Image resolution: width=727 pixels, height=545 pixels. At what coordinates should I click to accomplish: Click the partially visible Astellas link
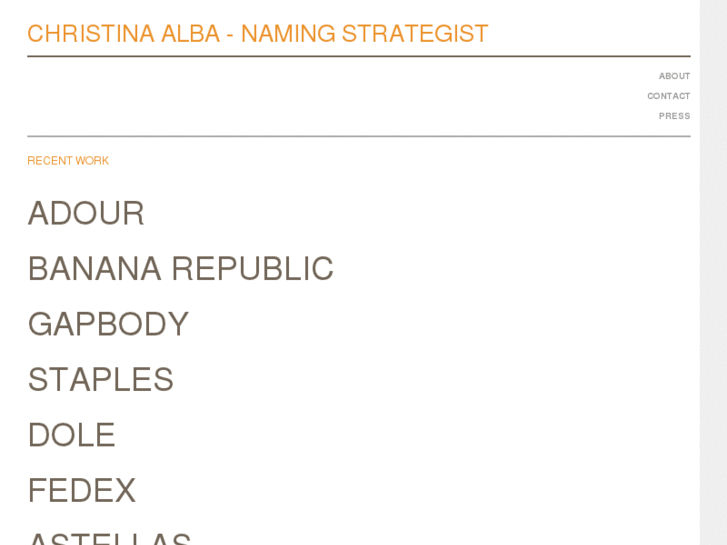(109, 538)
